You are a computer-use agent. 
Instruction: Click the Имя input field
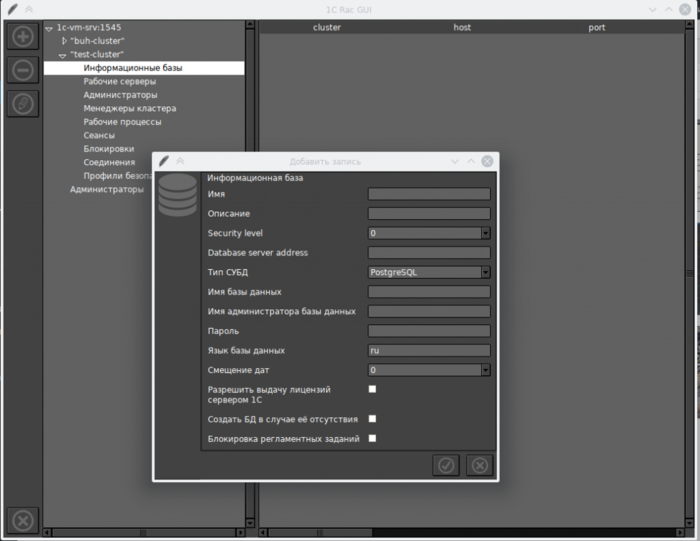429,194
